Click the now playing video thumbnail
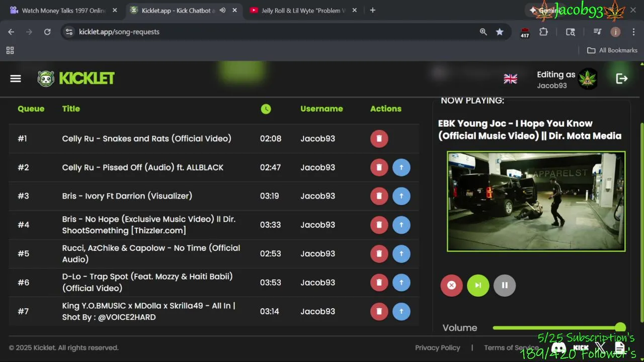Image resolution: width=644 pixels, height=362 pixels. [x=536, y=201]
